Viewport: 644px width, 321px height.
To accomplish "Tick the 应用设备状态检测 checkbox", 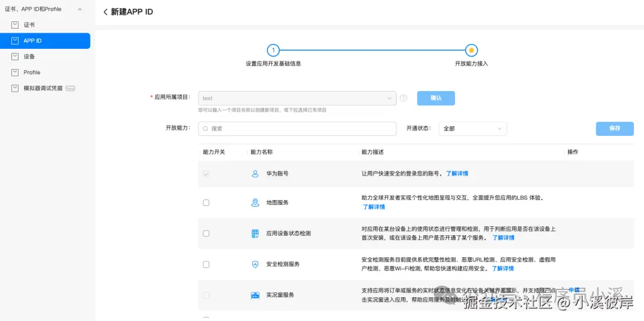I will coord(206,233).
